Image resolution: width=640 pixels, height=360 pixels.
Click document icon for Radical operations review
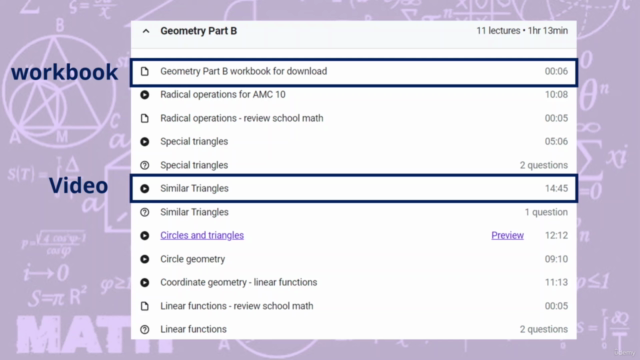(144, 118)
